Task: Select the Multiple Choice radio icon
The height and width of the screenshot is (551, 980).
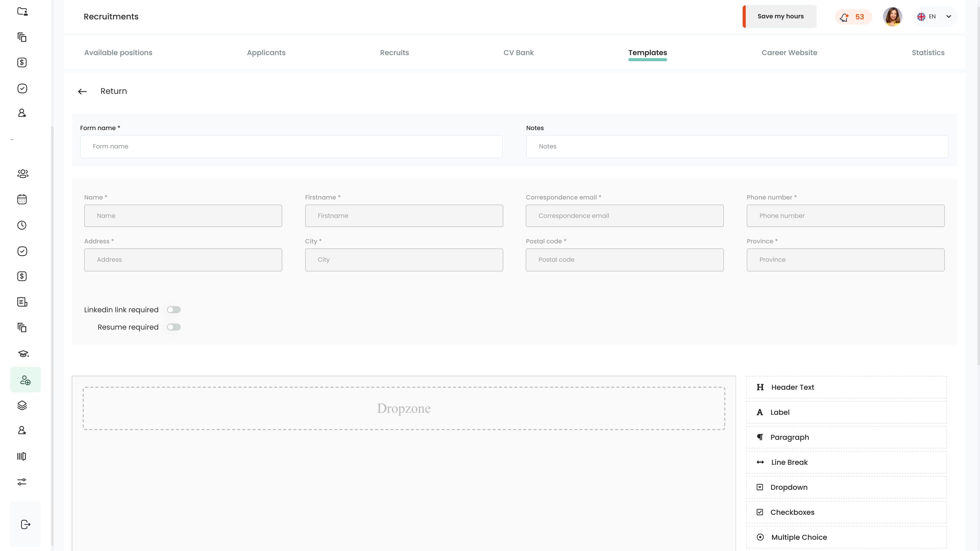Action: coord(760,537)
